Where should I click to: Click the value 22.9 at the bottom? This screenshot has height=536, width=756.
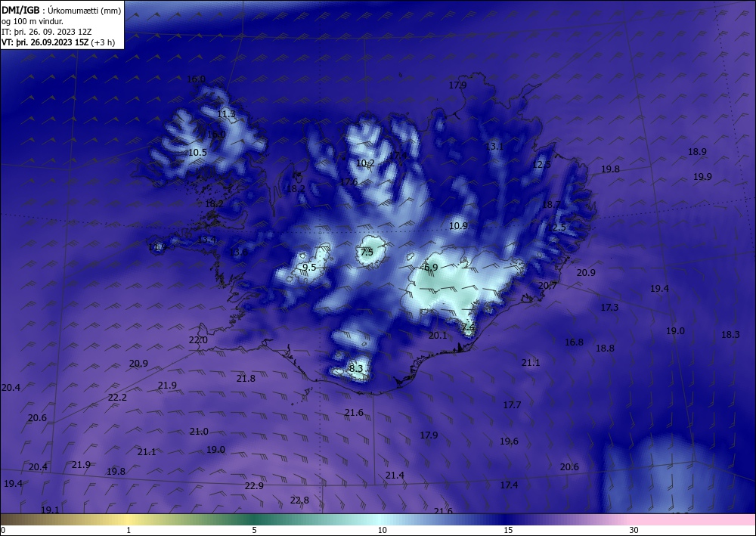(x=254, y=486)
